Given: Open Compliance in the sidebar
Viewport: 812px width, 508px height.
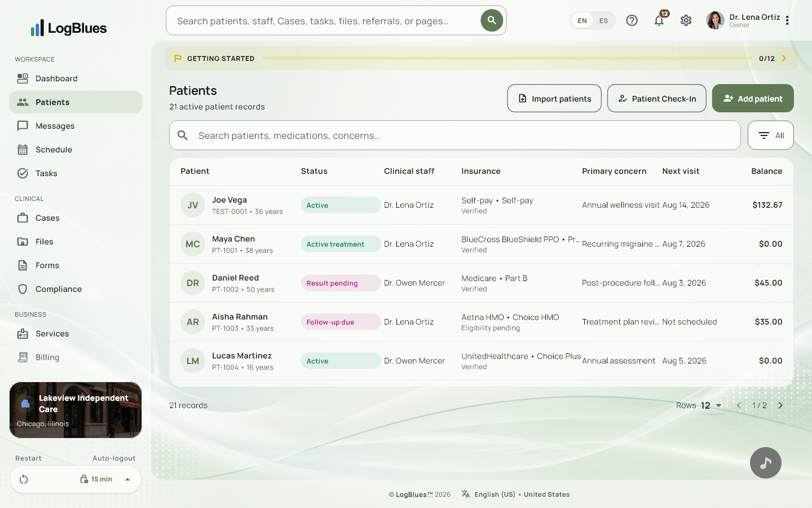Looking at the screenshot, I should click(x=76, y=289).
